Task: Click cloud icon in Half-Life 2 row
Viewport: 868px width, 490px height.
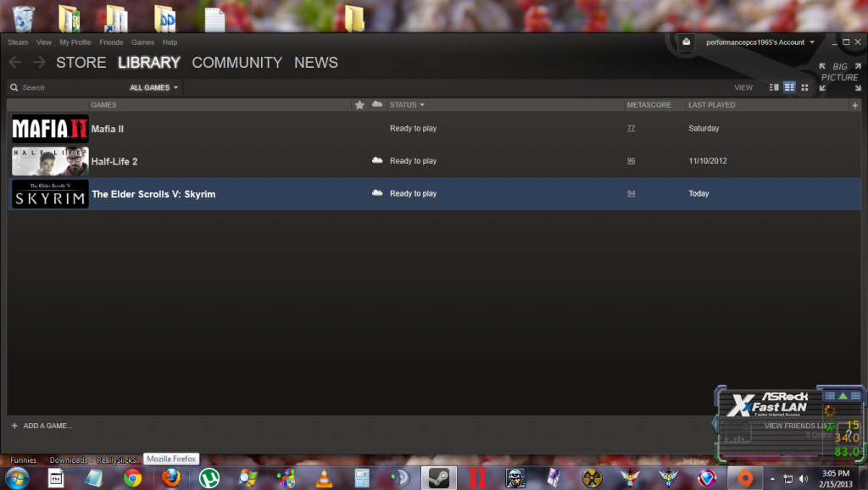Action: click(377, 160)
